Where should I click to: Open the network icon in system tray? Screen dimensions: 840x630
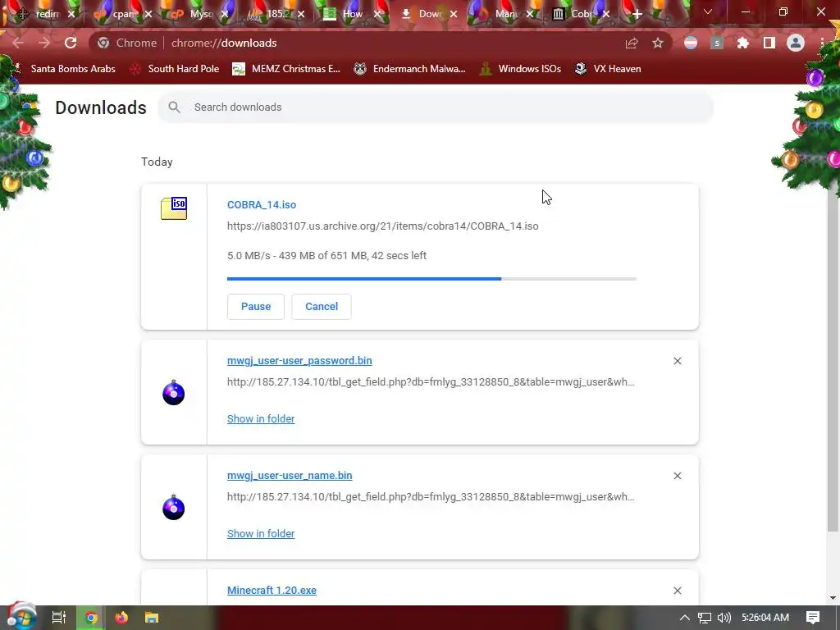pyautogui.click(x=705, y=618)
